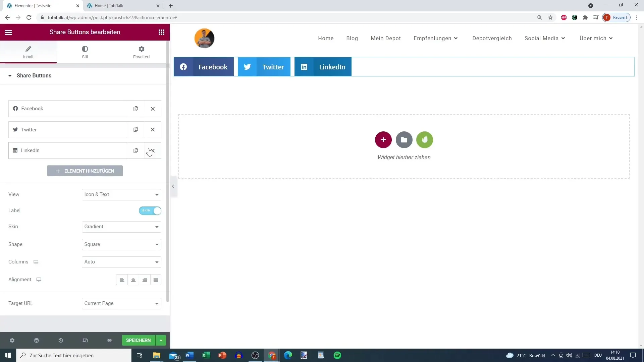Reload the page in browser
This screenshot has height=362, width=644.
(29, 17)
